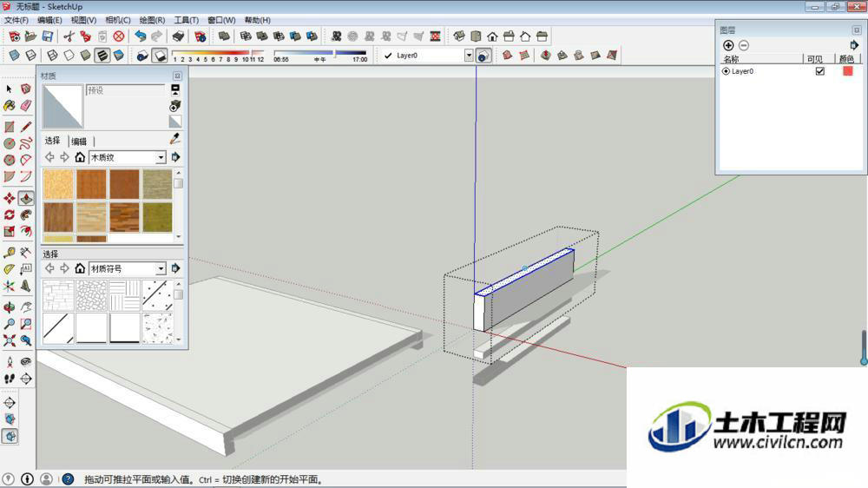
Task: Choose the Offset tool
Action: pos(25,232)
